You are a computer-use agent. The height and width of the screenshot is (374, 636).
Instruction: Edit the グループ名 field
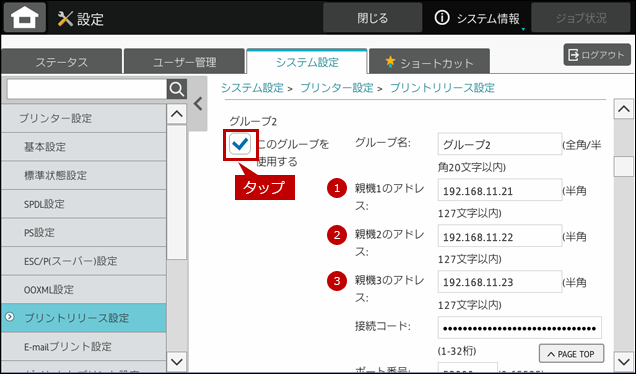[500, 144]
